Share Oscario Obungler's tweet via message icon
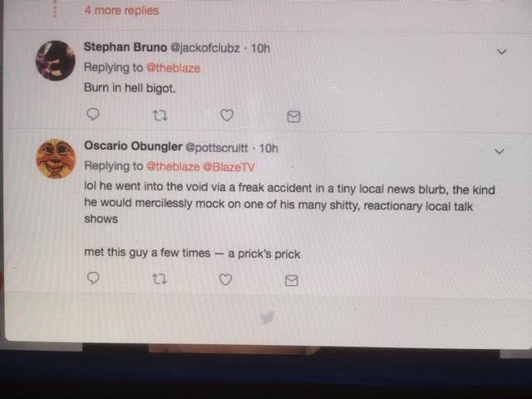532x399 pixels. (292, 281)
